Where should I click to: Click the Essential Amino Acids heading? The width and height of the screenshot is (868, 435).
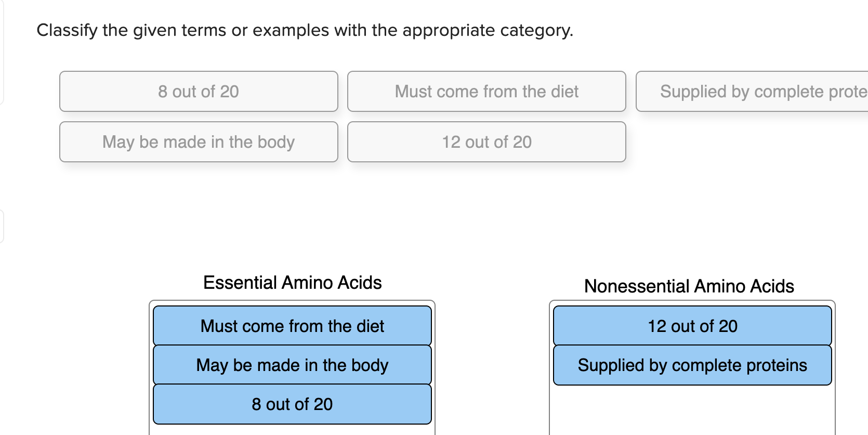pyautogui.click(x=292, y=283)
